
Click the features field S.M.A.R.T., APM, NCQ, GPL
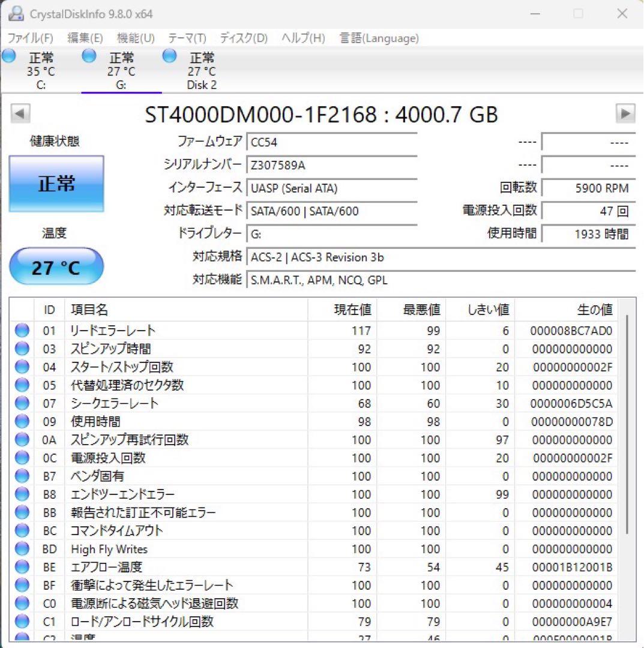441,280
